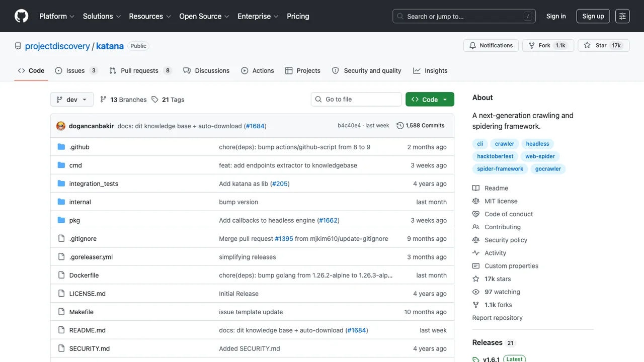Open the dev branch selector dropdown
The image size is (644, 362).
pyautogui.click(x=72, y=100)
